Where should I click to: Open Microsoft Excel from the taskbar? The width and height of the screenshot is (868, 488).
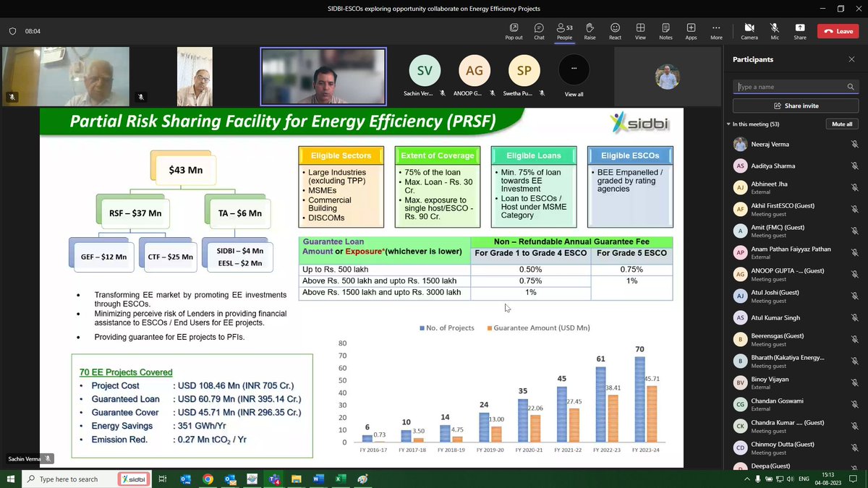pyautogui.click(x=341, y=479)
